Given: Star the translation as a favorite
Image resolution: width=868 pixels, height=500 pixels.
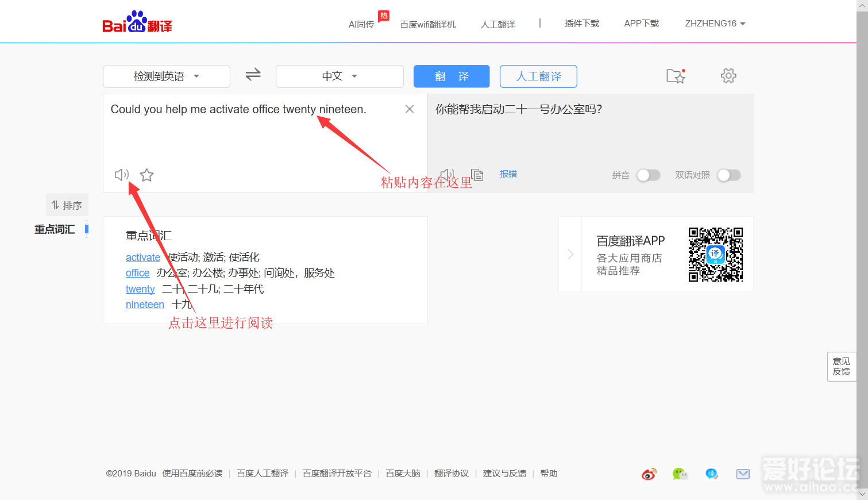Looking at the screenshot, I should coord(146,174).
